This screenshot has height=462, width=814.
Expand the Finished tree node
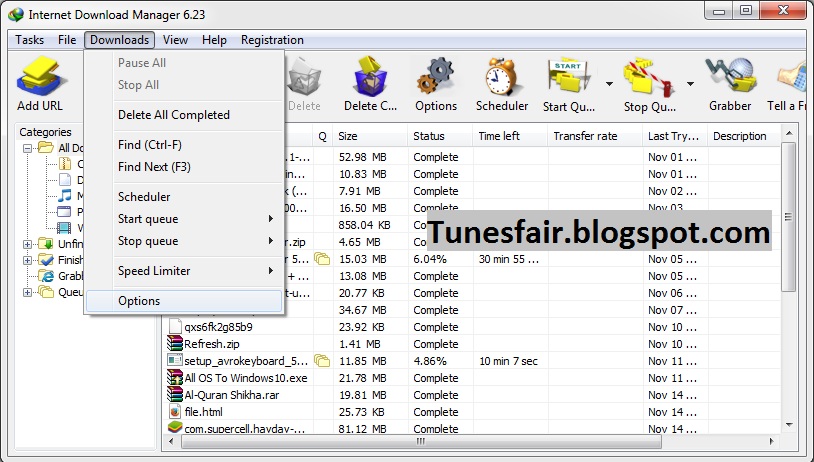point(28,260)
